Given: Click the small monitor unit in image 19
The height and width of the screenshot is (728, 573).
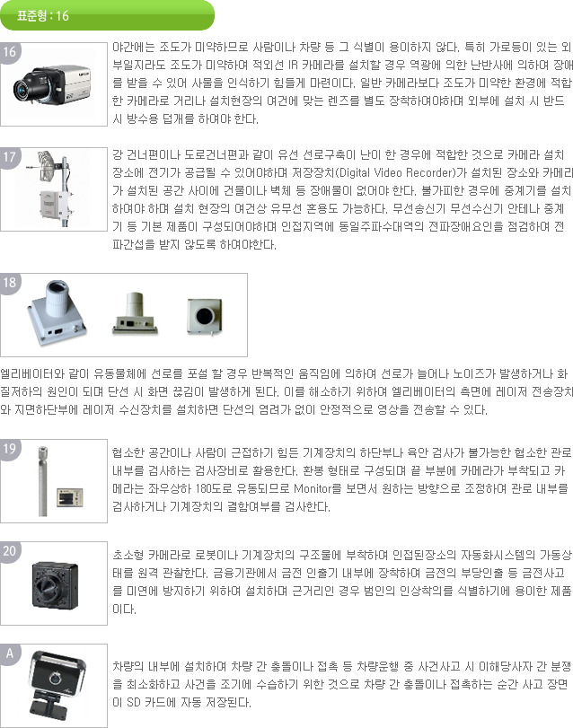Looking at the screenshot, I should point(70,497).
